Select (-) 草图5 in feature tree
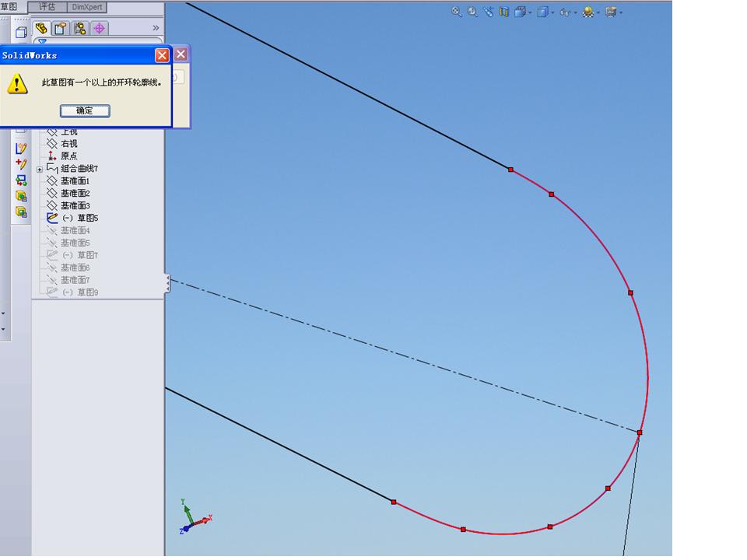Screen dimensions: 747x560 (80, 218)
